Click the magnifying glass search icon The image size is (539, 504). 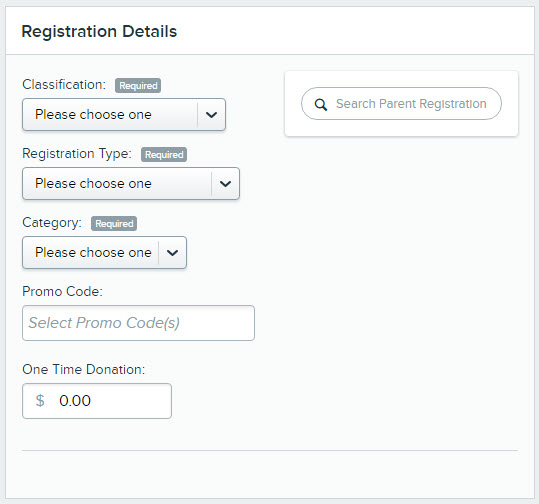click(321, 105)
